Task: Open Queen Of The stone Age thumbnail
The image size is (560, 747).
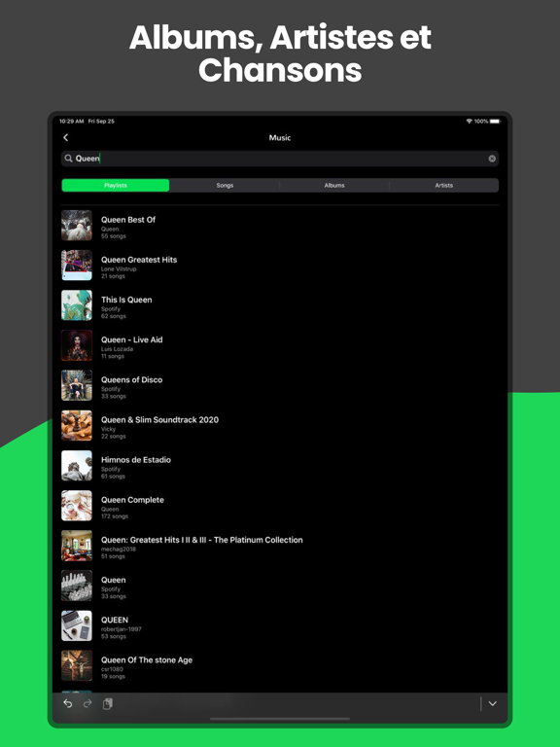Action: 77,665
